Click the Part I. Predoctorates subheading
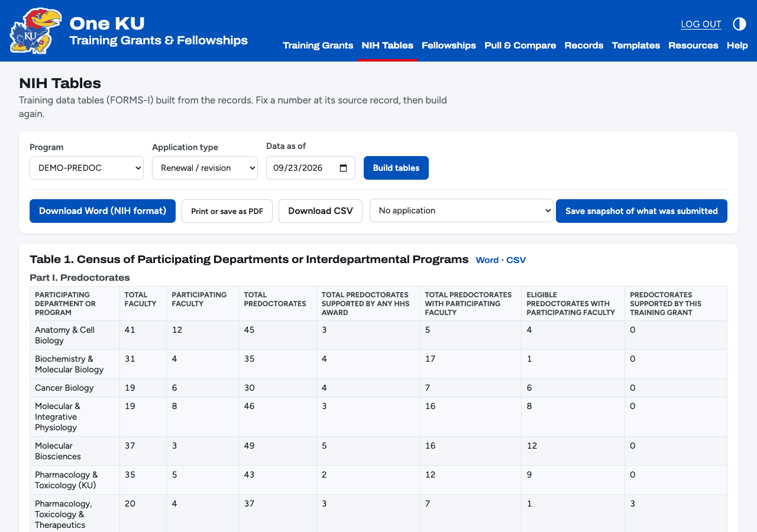This screenshot has height=532, width=757. point(80,278)
